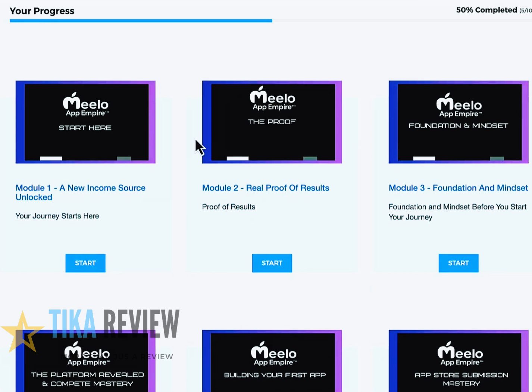Open the App Store Submission Mastery thumbnail

coord(459,361)
